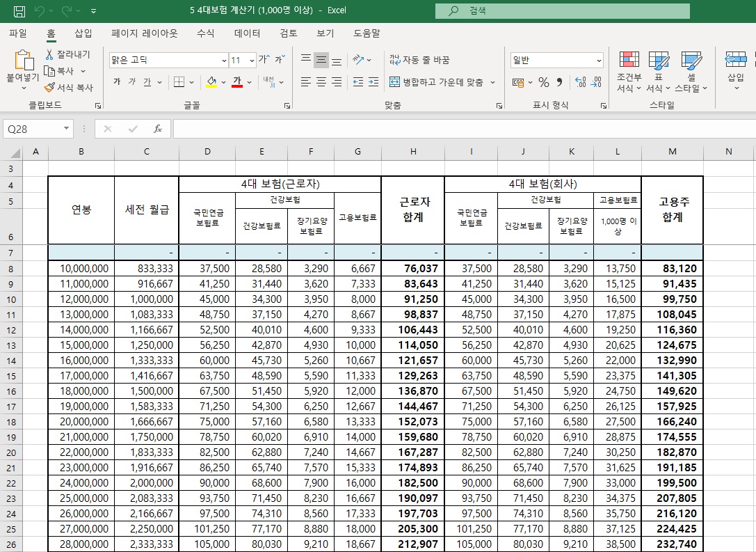The width and height of the screenshot is (756, 552).
Task: Click the increase indent icon
Action: pos(373,82)
